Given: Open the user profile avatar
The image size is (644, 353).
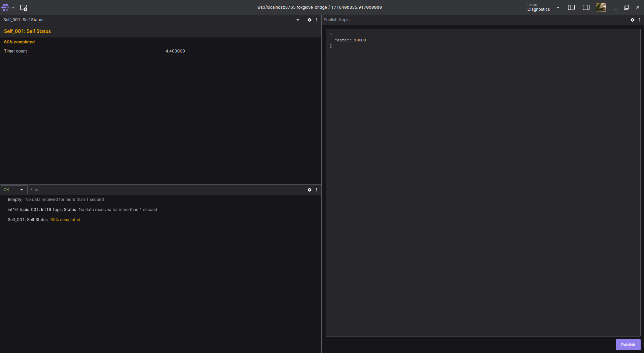Looking at the screenshot, I should tap(601, 7).
